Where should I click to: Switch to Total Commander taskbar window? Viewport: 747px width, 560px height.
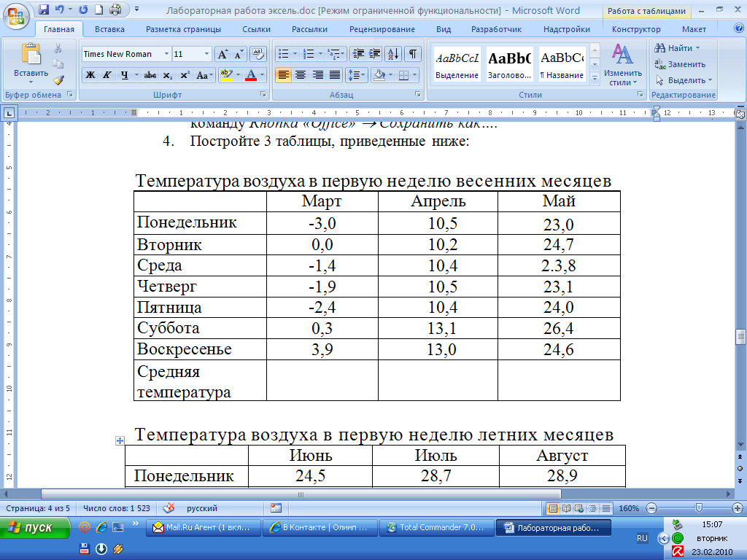coord(436,528)
